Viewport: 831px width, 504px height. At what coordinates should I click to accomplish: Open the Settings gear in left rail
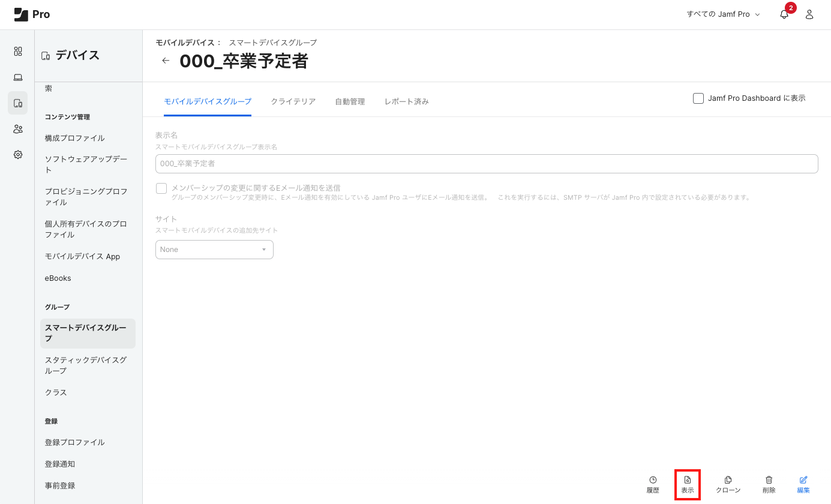18,155
